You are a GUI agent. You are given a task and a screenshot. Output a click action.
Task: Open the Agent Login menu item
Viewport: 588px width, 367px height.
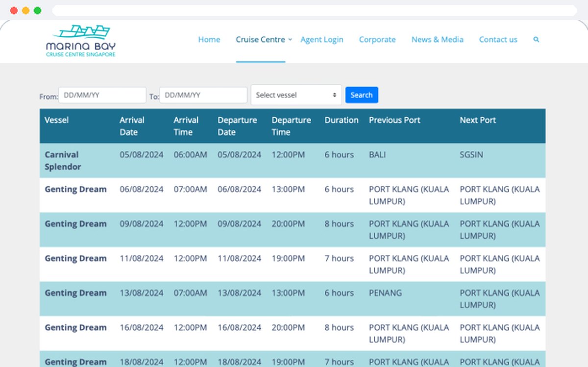coord(322,40)
